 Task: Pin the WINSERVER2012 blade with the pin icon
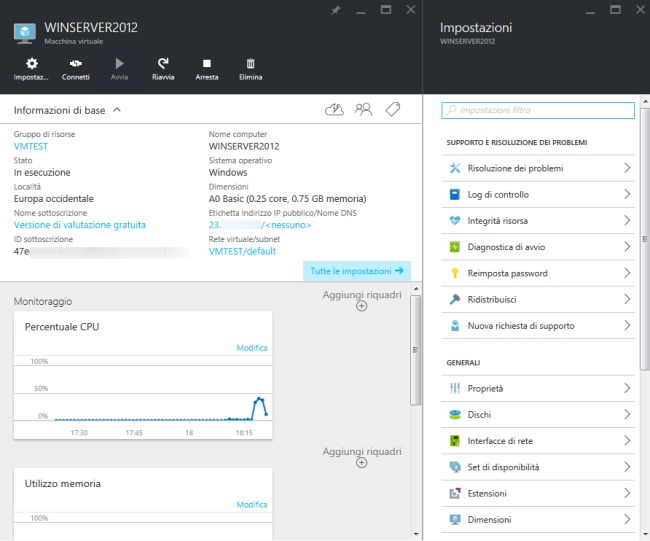point(336,10)
